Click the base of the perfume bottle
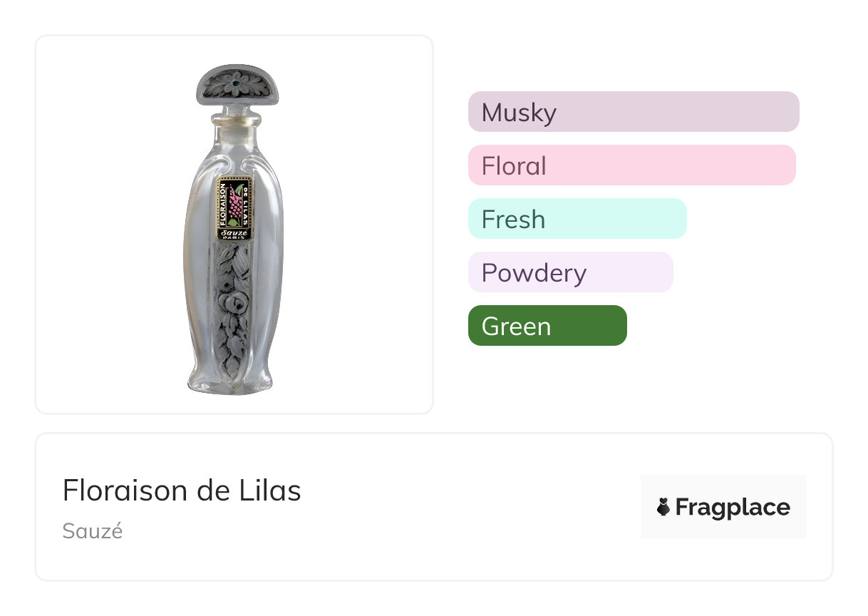 pyautogui.click(x=234, y=384)
